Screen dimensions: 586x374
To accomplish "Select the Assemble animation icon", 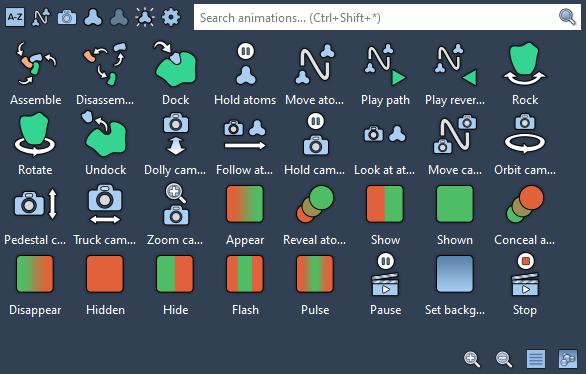I will click(x=36, y=64).
